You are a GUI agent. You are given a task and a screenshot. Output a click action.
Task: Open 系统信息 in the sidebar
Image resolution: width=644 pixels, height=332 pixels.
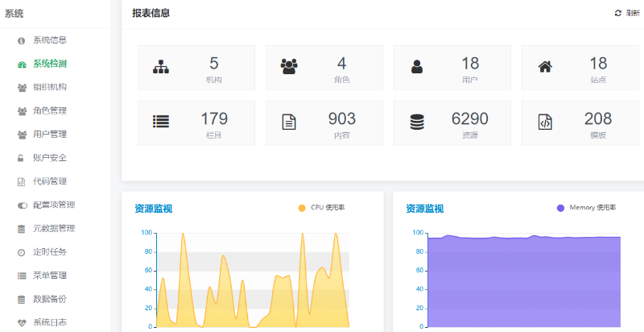[49, 40]
